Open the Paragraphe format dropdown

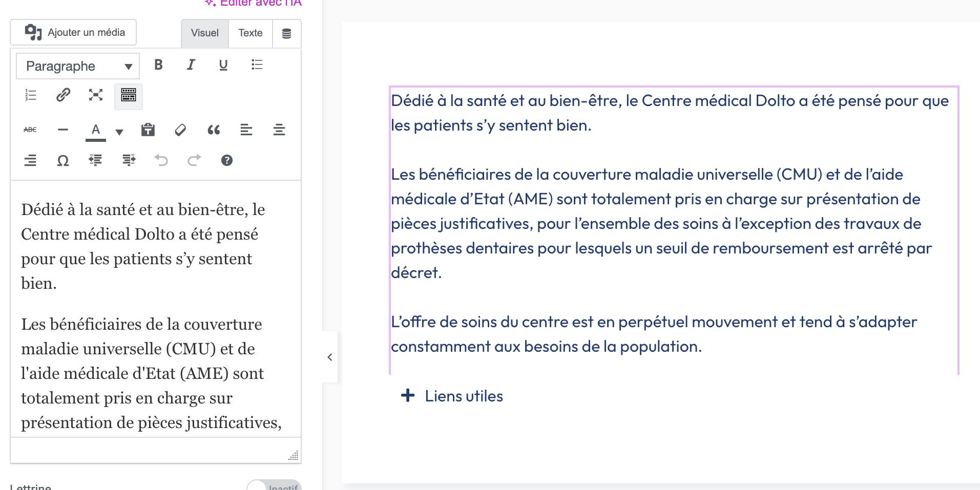tap(78, 66)
